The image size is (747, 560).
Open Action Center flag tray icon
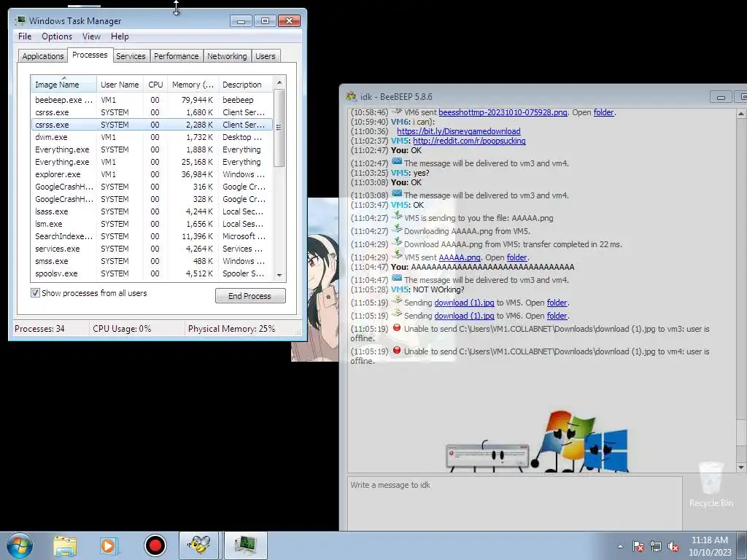coord(638,546)
